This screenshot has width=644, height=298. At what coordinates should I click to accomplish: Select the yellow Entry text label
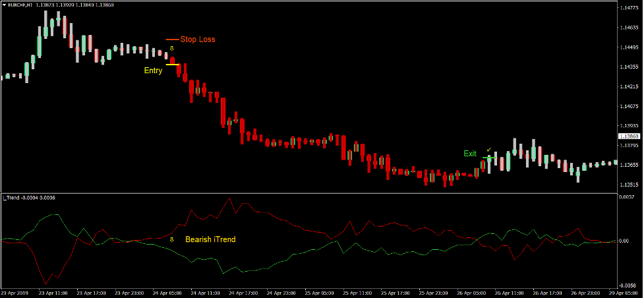click(153, 71)
